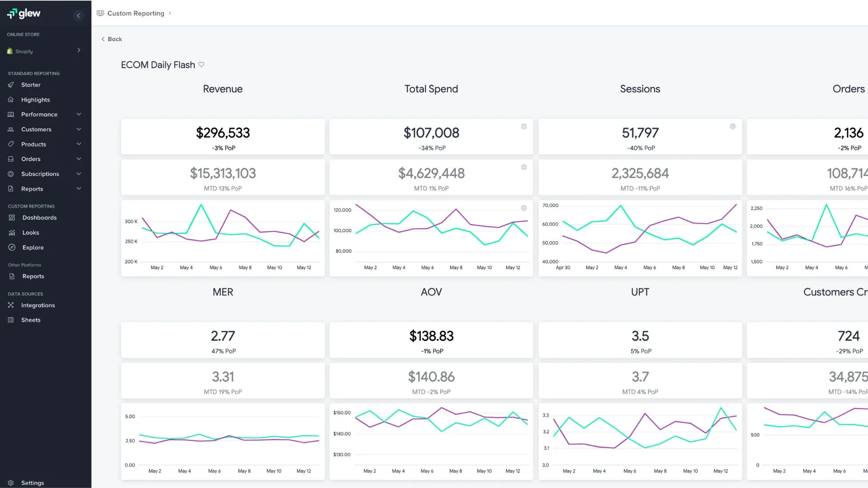
Task: Expand the Products menu chevron
Action: [79, 144]
